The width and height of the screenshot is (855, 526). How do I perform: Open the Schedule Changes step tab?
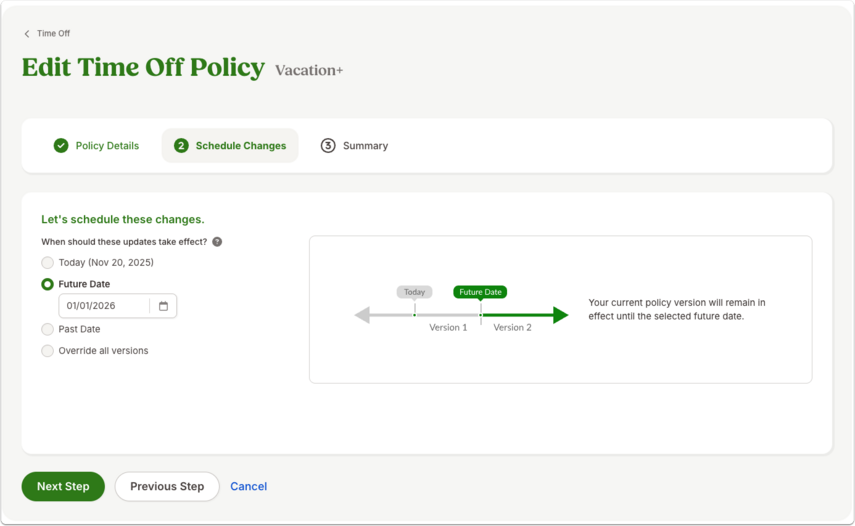[x=230, y=146]
